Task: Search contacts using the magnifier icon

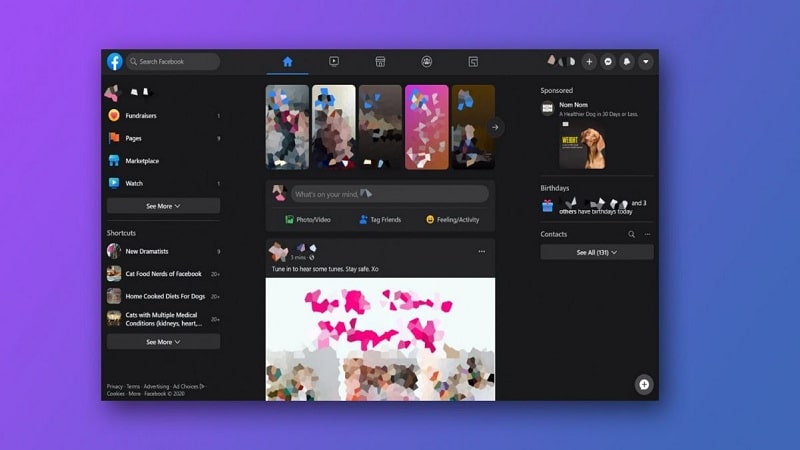Action: click(x=631, y=234)
